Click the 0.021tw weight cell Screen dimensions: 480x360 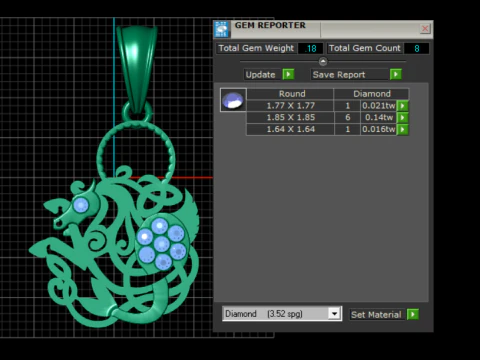pyautogui.click(x=378, y=106)
